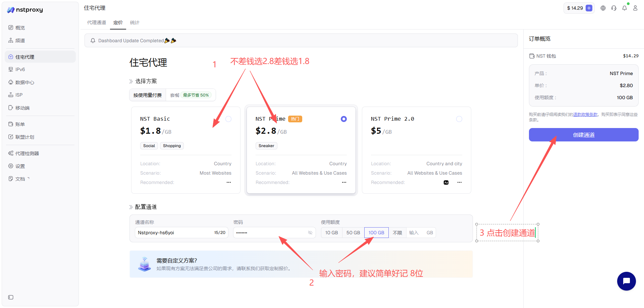
Task: Switch to the 统计 tab
Action: pyautogui.click(x=135, y=22)
